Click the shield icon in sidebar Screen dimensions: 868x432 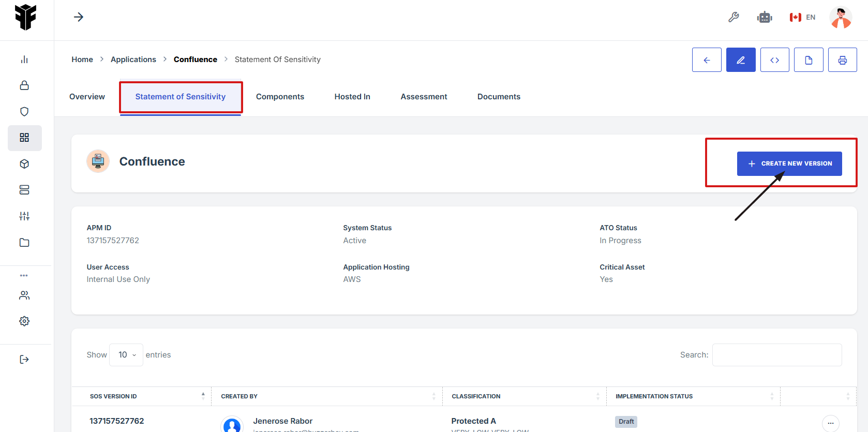coord(24,112)
